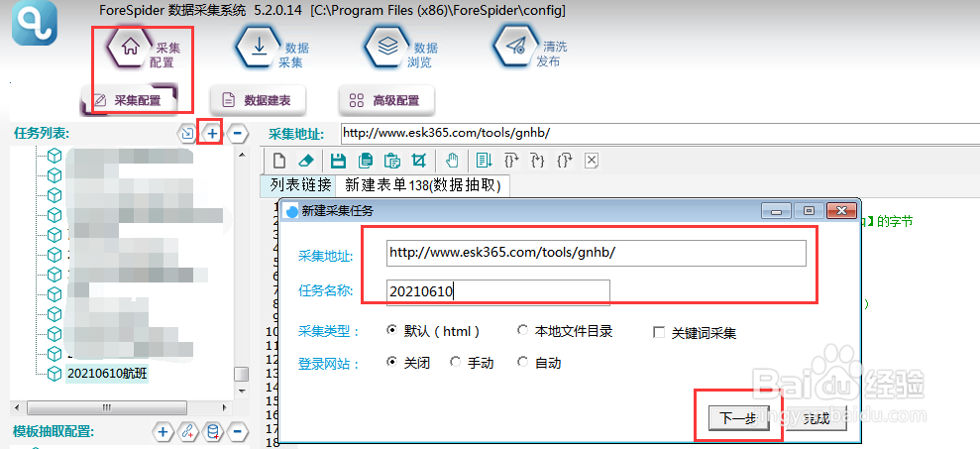Image resolution: width=980 pixels, height=449 pixels.
Task: Click task list horizontal scrollbar thumb
Action: tap(105, 407)
